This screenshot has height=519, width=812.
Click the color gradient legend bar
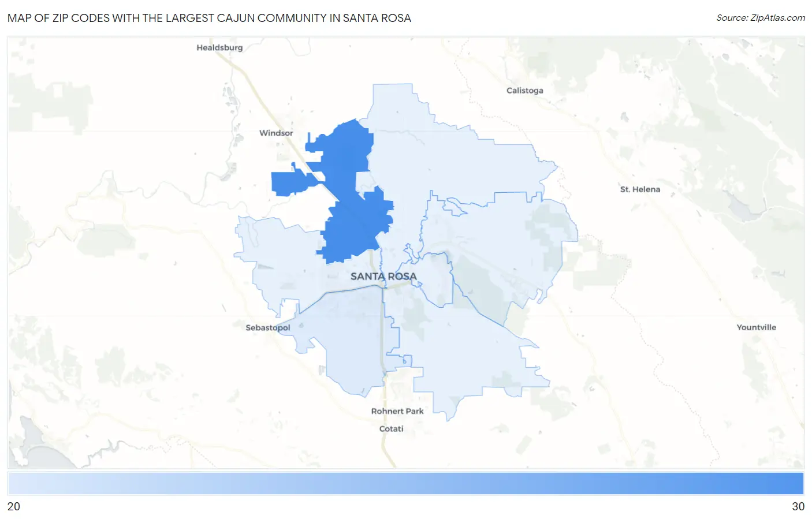click(x=405, y=483)
